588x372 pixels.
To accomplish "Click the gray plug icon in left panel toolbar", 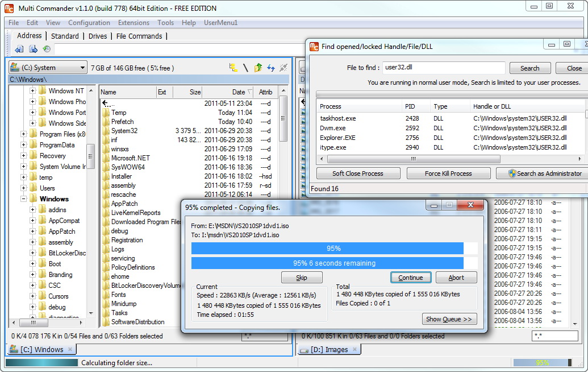I will (283, 68).
